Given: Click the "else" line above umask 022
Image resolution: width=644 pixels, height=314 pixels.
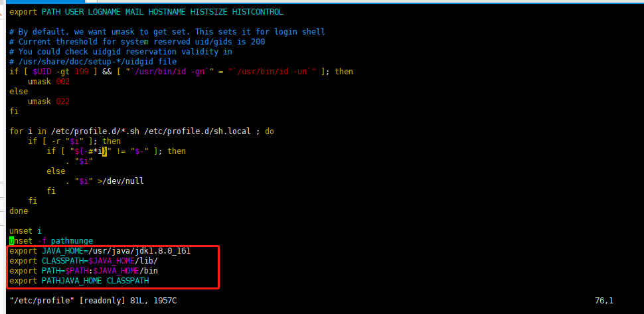Looking at the screenshot, I should tap(19, 92).
